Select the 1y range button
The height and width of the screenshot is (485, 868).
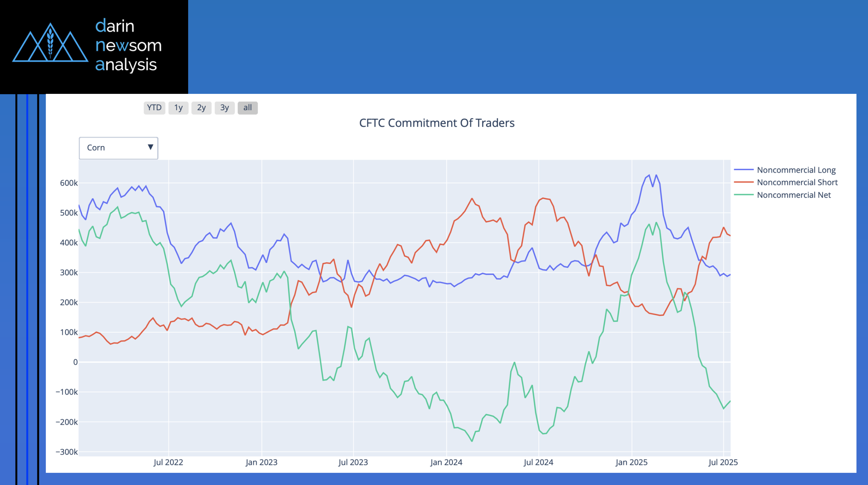click(x=178, y=108)
